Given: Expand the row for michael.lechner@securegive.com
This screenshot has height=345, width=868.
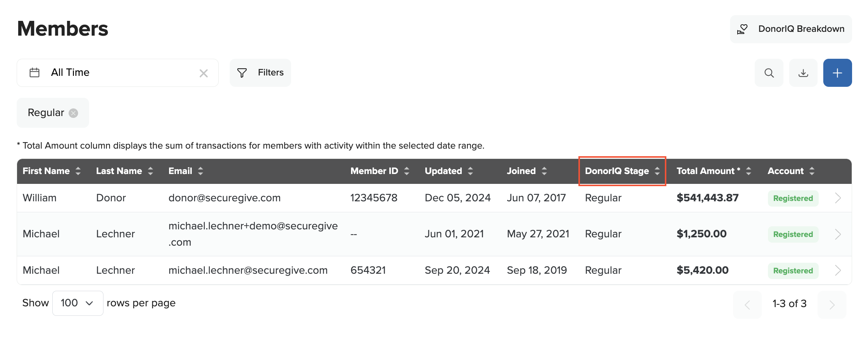Looking at the screenshot, I should [x=838, y=270].
